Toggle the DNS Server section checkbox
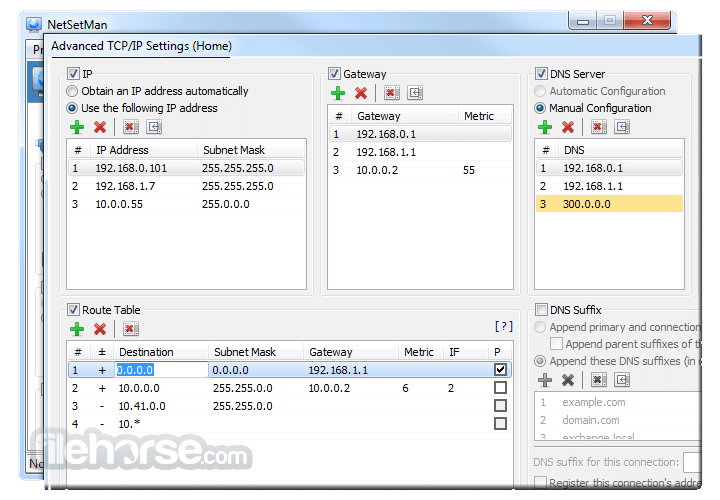720x500 pixels. pyautogui.click(x=541, y=73)
